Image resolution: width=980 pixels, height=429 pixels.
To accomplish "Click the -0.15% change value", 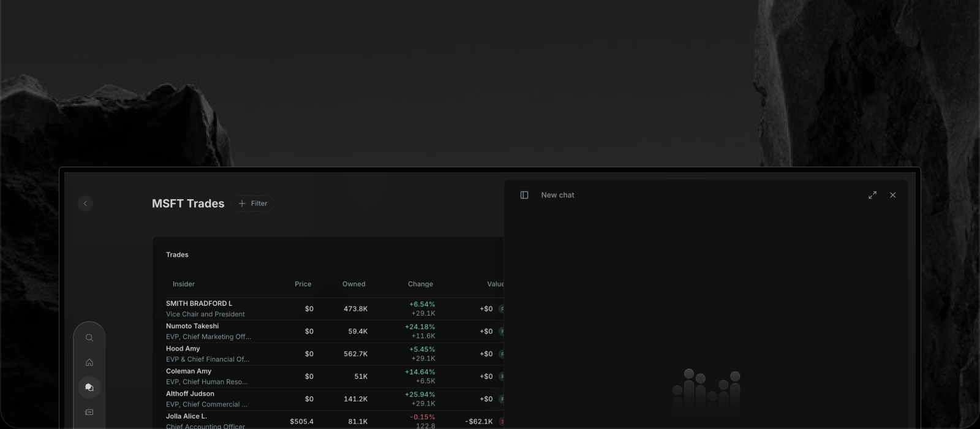I will [x=423, y=417].
